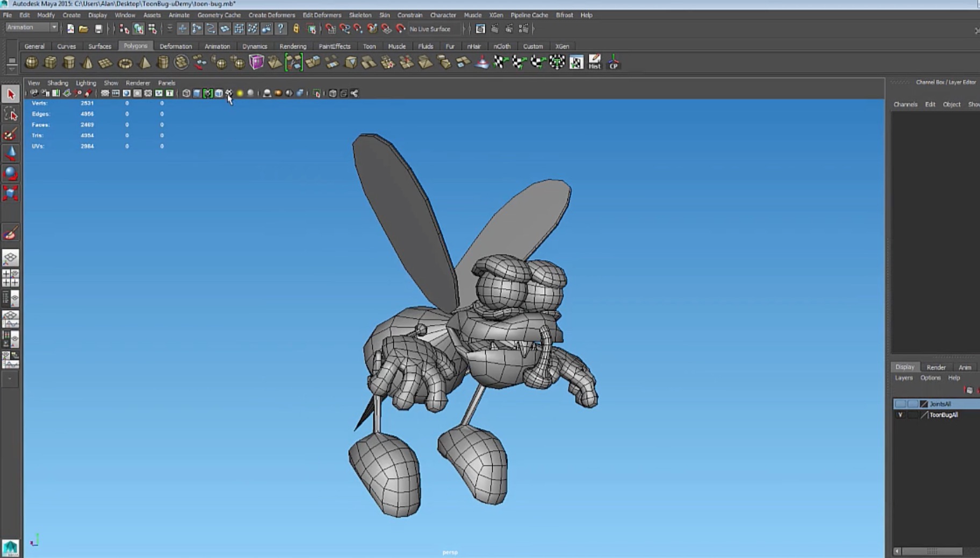Toggle visibility of the ToonBugAll layer
Image resolution: width=980 pixels, height=558 pixels.
901,414
